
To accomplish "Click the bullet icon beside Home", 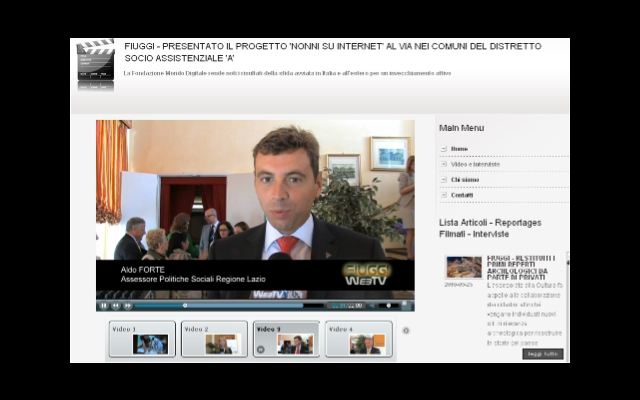I will [444, 149].
